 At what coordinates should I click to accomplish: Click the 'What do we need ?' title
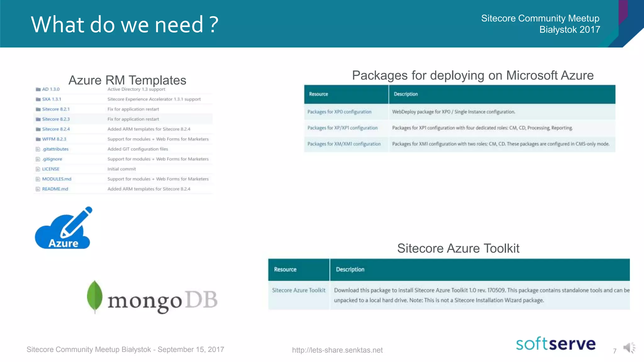pos(125,25)
